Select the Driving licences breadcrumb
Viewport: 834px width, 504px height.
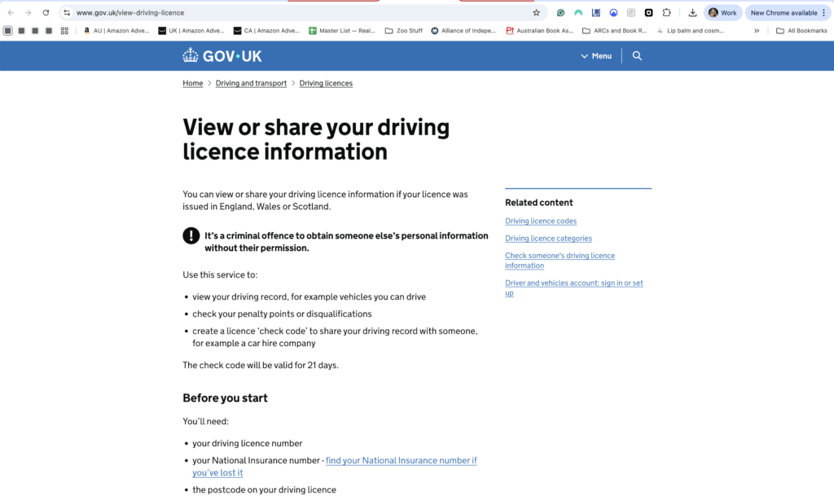[x=326, y=83]
